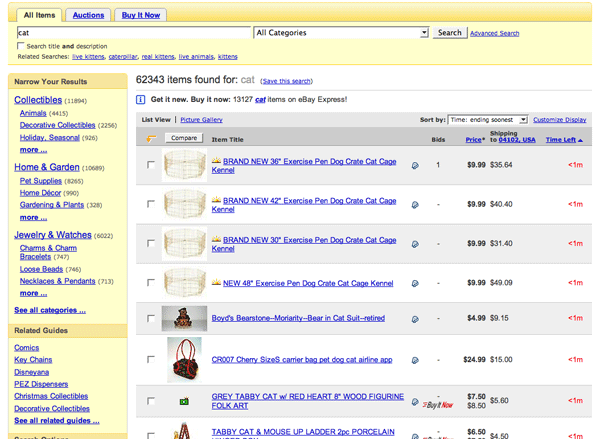Click the green camera icon on Grey Tabby row
This screenshot has width=600, height=439.
coord(184,401)
